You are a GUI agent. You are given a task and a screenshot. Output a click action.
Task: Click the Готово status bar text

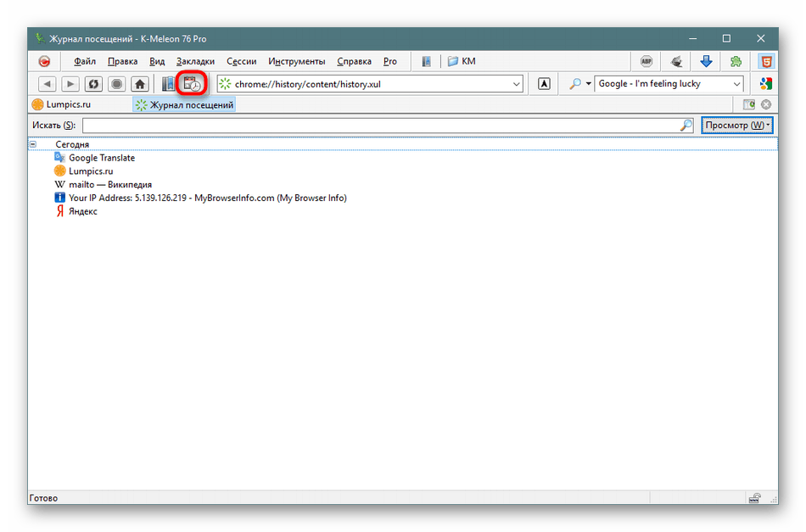pyautogui.click(x=43, y=497)
